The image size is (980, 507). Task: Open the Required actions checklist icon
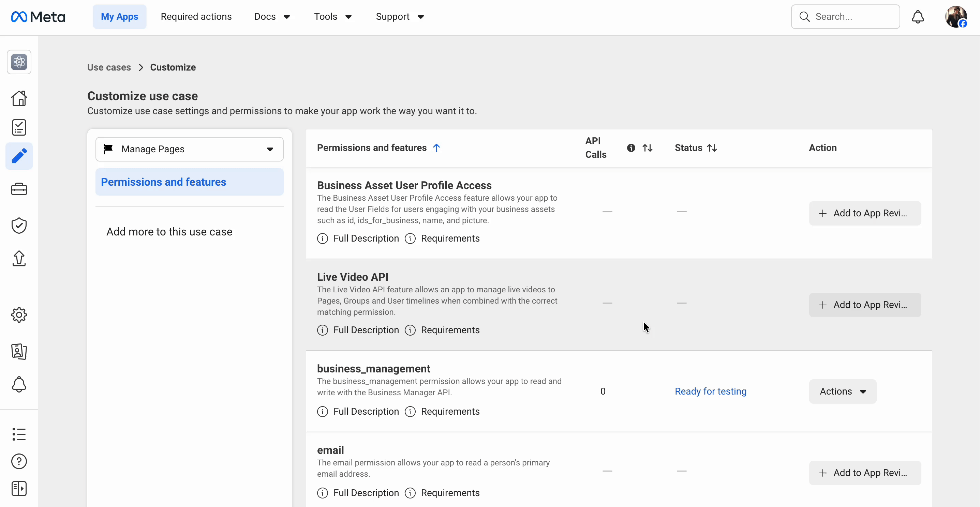19,127
